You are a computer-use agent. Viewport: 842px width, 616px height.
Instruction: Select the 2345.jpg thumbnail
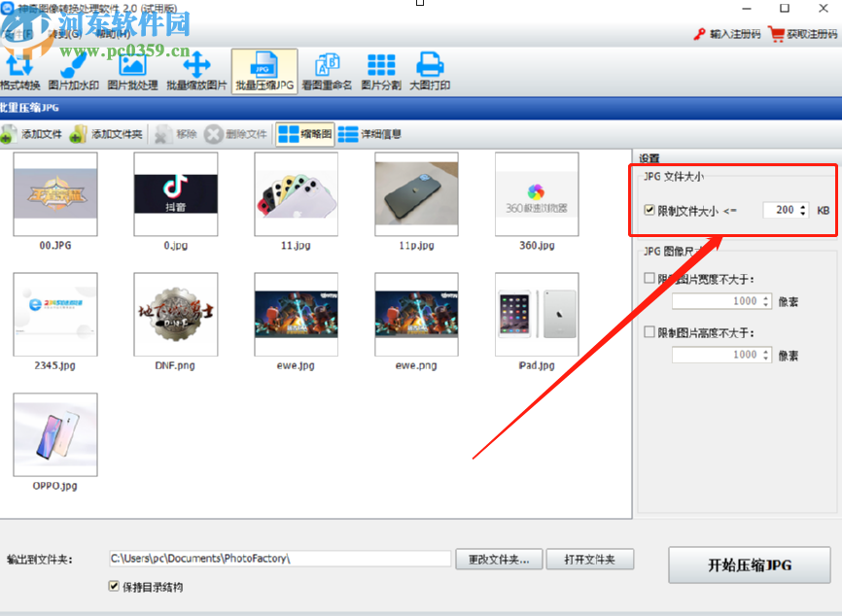point(55,314)
